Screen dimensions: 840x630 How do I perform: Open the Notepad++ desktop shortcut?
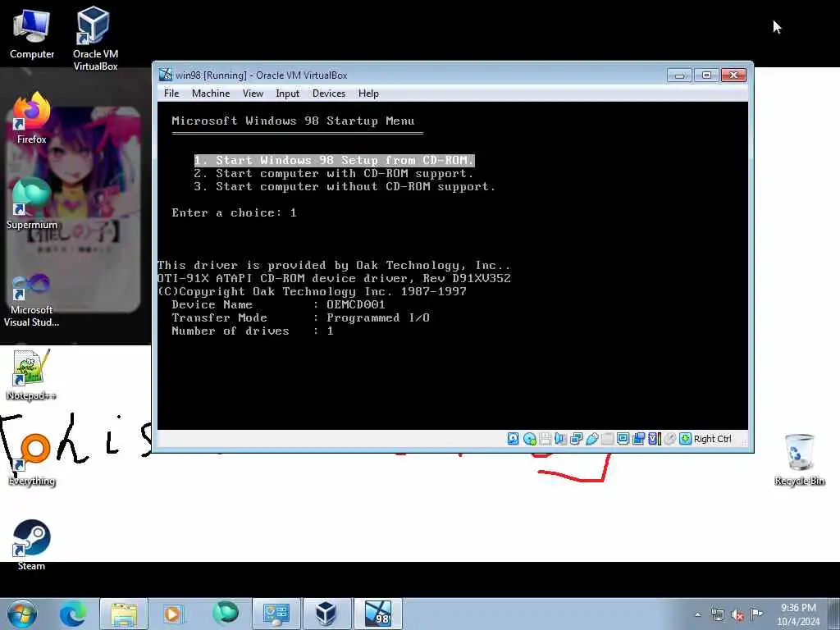(32, 375)
